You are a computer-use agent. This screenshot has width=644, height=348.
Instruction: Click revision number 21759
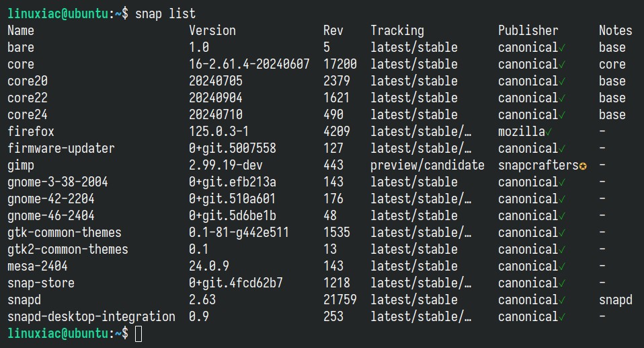[x=340, y=300]
